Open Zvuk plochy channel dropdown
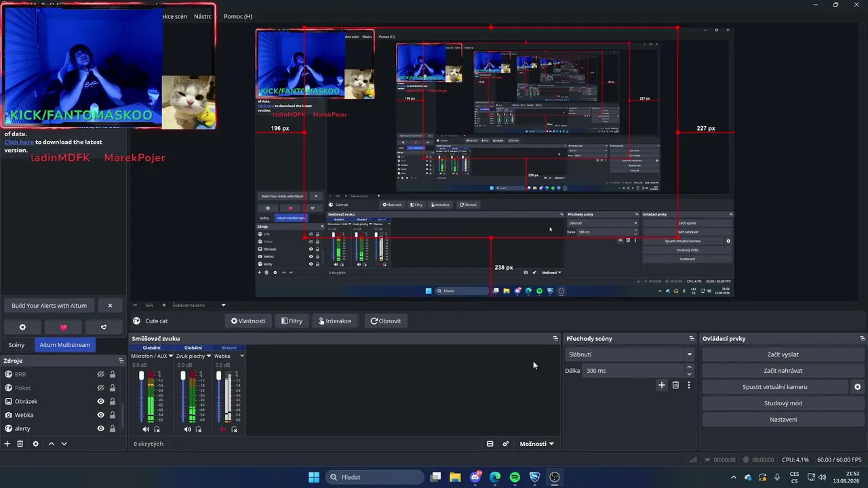Image resolution: width=868 pixels, height=488 pixels. pos(209,356)
